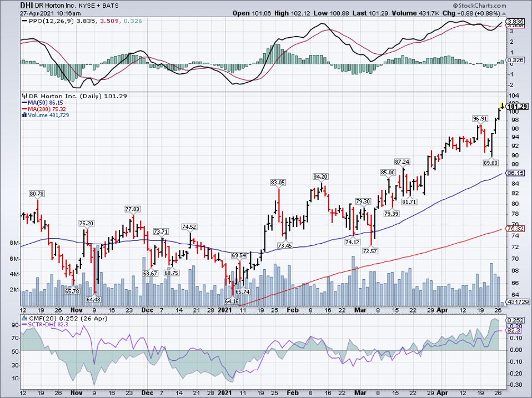Click the 0.326 histogram tag on right axis
The width and height of the screenshot is (532, 398).
(516, 60)
